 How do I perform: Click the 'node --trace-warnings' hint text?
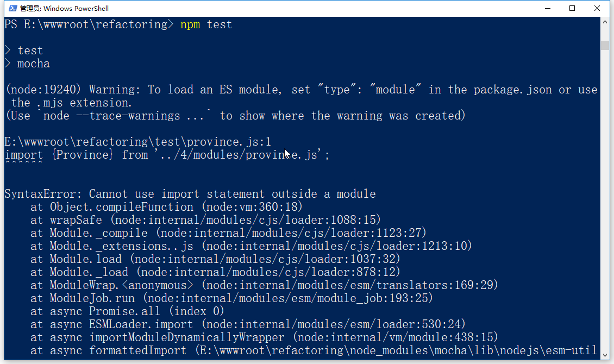click(x=111, y=116)
